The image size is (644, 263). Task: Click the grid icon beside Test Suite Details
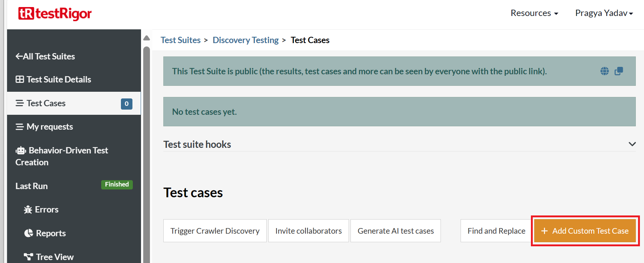[20, 79]
